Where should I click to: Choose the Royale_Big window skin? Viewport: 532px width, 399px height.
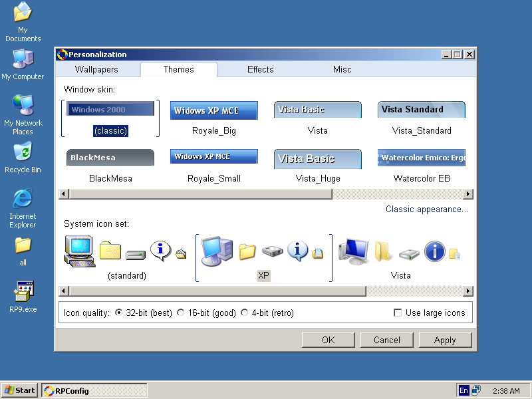[213, 118]
